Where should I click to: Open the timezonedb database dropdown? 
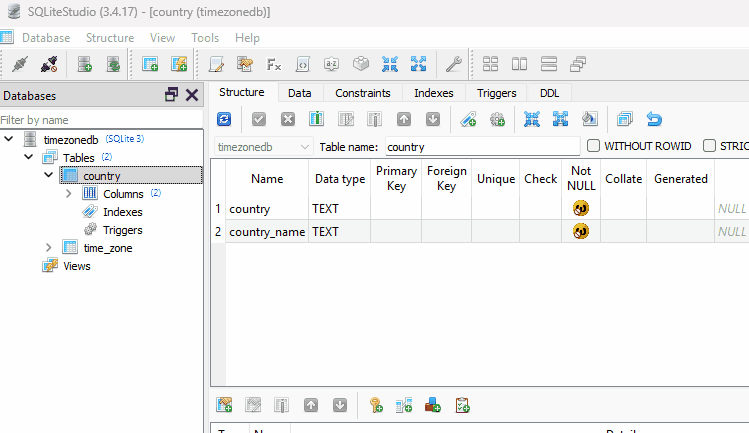264,147
